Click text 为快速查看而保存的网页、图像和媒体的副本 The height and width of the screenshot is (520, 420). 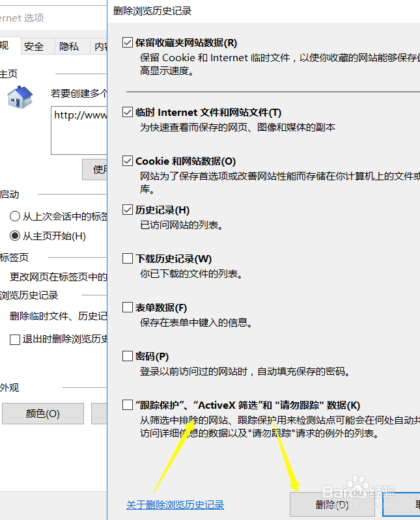[238, 128]
